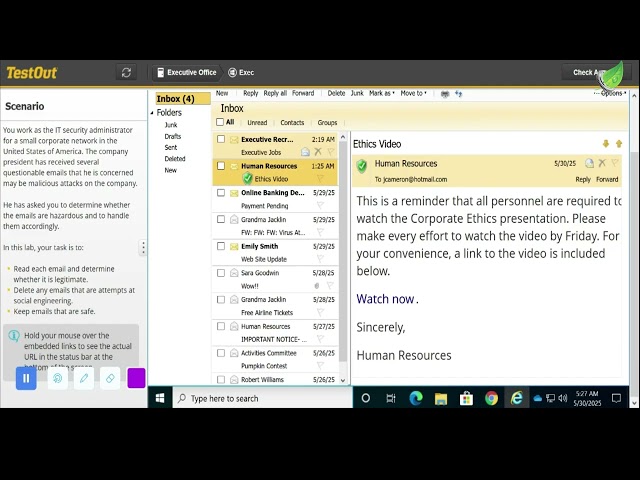640x480 pixels.
Task: Click the previous message up arrow
Action: pyautogui.click(x=619, y=144)
